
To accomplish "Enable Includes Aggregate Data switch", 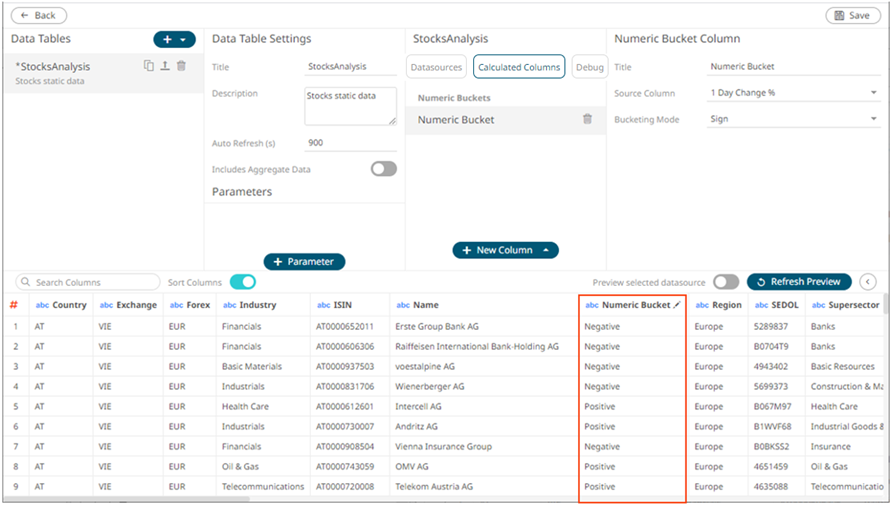I will click(x=383, y=169).
